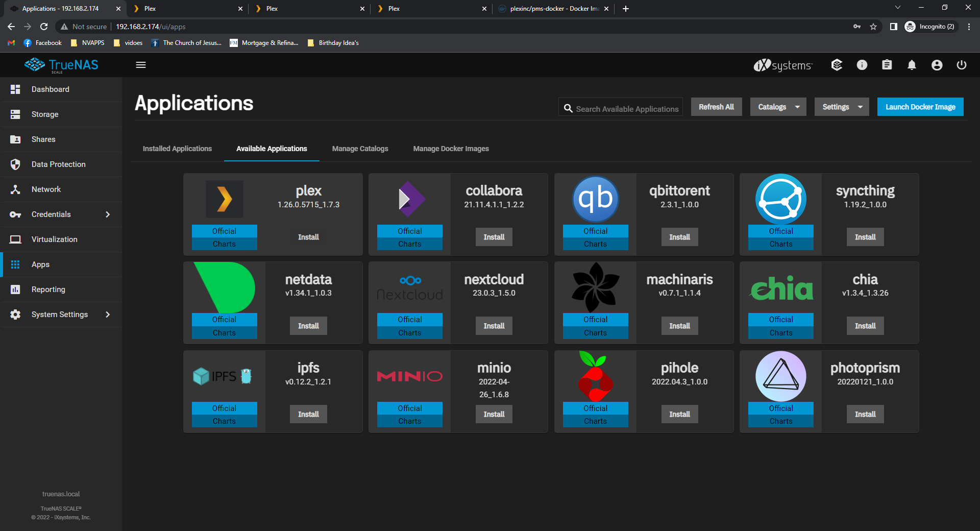Open the user account icon
This screenshot has height=531, width=980.
click(x=937, y=65)
